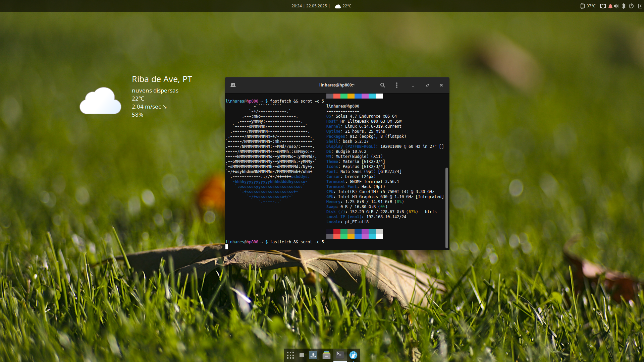Click the terminal search magnifier icon
The image size is (644, 362).
point(383,85)
